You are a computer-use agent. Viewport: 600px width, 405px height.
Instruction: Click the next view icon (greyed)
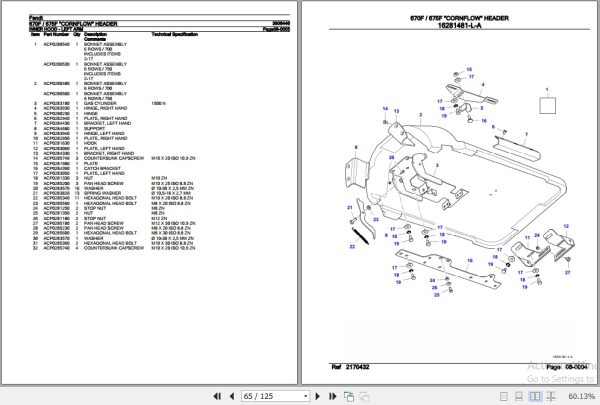[364, 397]
